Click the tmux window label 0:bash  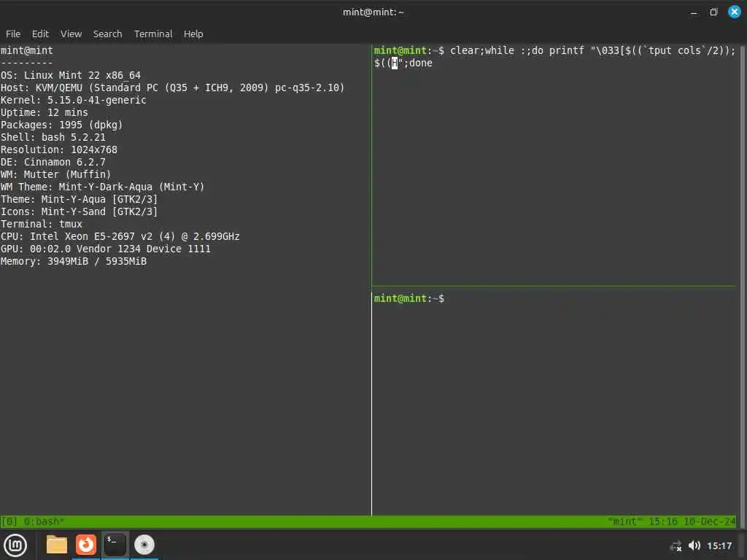tap(44, 521)
